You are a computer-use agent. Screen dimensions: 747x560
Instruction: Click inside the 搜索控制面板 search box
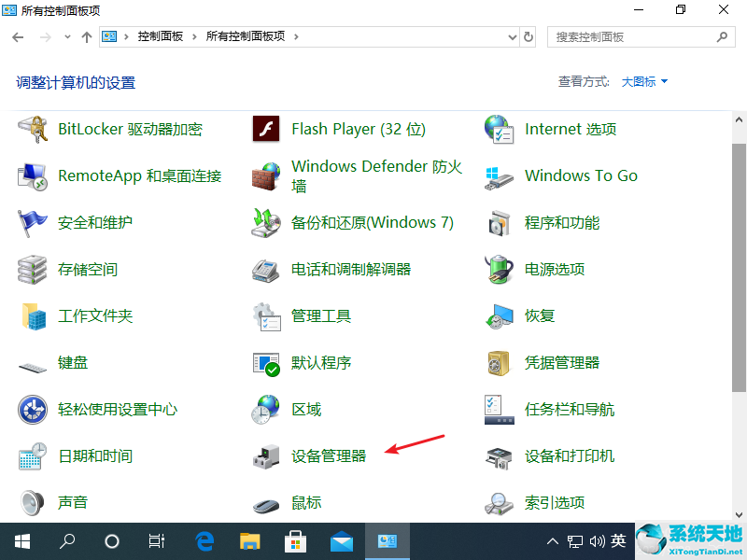pos(635,36)
